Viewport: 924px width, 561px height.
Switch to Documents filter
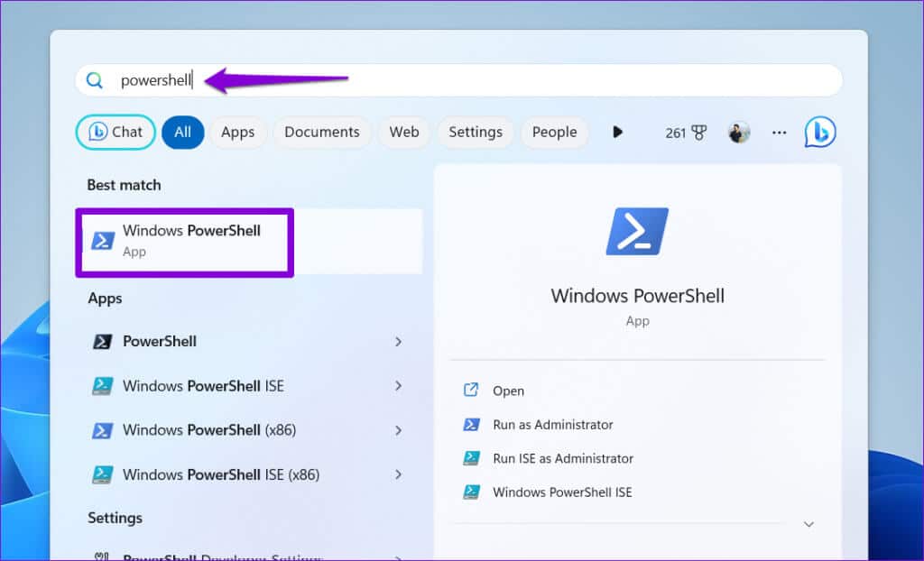(322, 132)
